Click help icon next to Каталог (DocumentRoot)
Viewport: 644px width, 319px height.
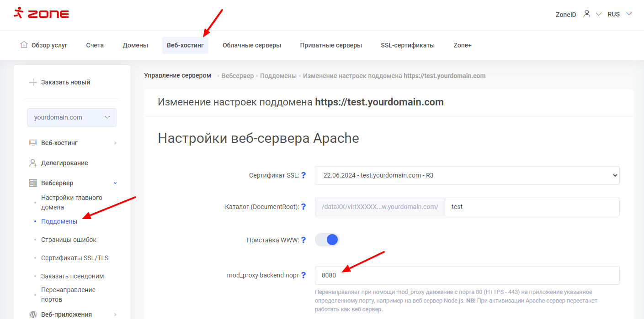coord(303,207)
